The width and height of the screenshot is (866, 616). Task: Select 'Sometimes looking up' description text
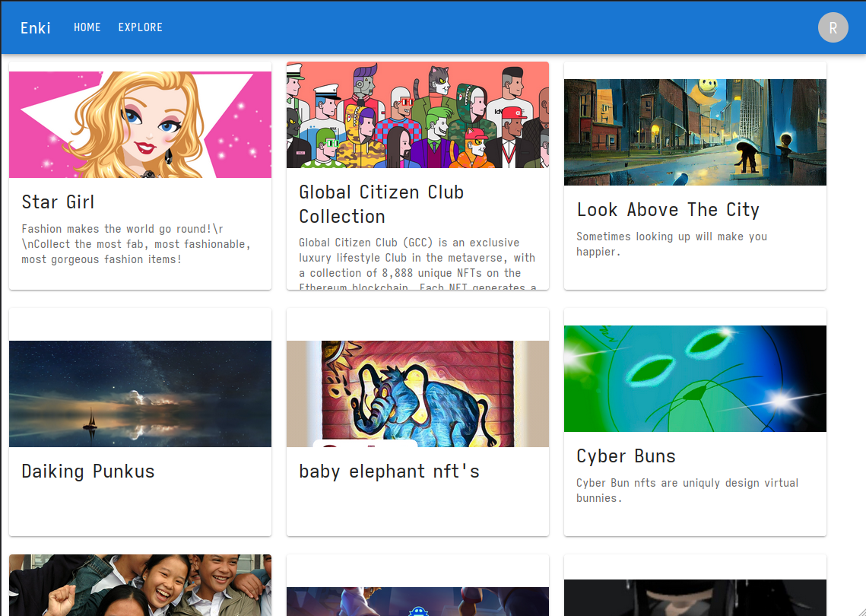pyautogui.click(x=671, y=243)
